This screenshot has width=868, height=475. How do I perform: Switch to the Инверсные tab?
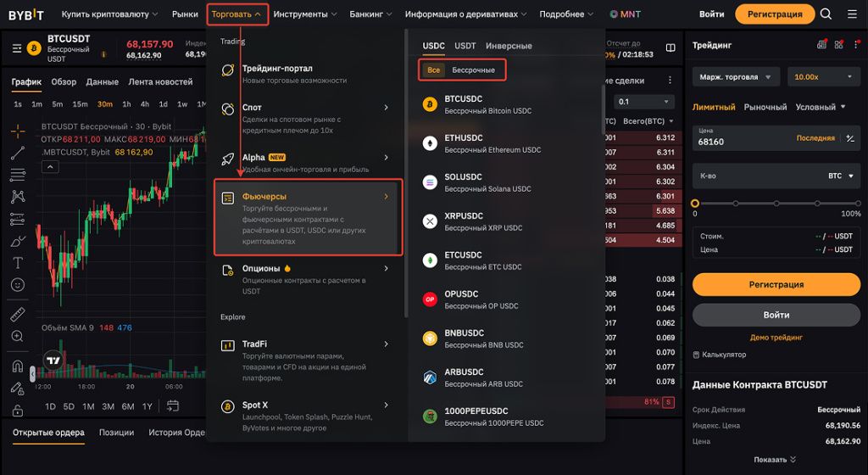pos(509,46)
